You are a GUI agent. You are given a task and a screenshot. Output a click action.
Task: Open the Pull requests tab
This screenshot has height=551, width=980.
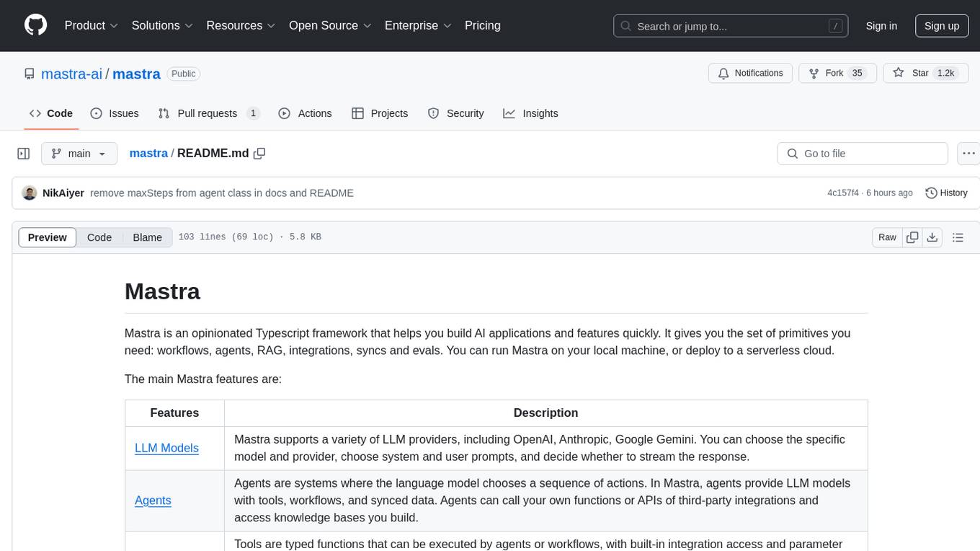pos(209,113)
